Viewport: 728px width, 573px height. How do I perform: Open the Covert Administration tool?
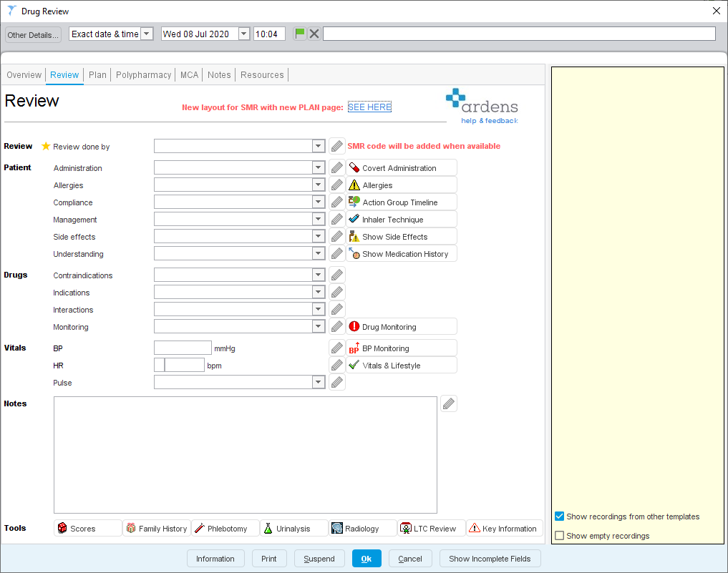[401, 167]
